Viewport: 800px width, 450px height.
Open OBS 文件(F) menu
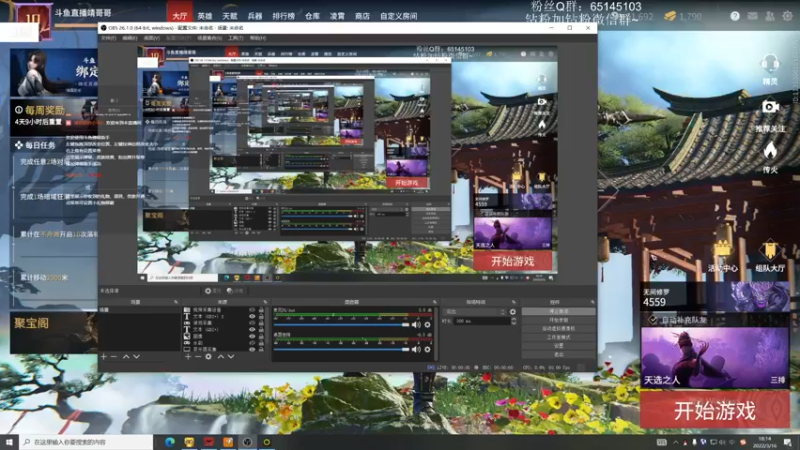point(108,38)
